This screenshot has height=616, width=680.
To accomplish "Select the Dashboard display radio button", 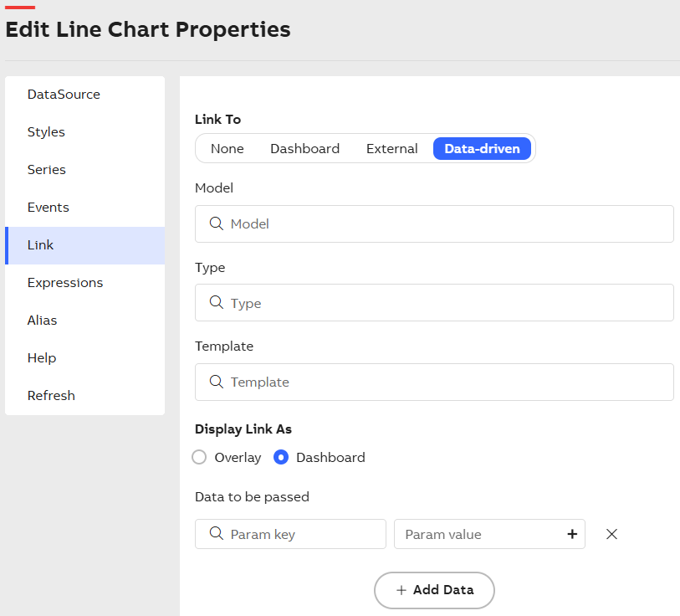I will click(x=282, y=457).
